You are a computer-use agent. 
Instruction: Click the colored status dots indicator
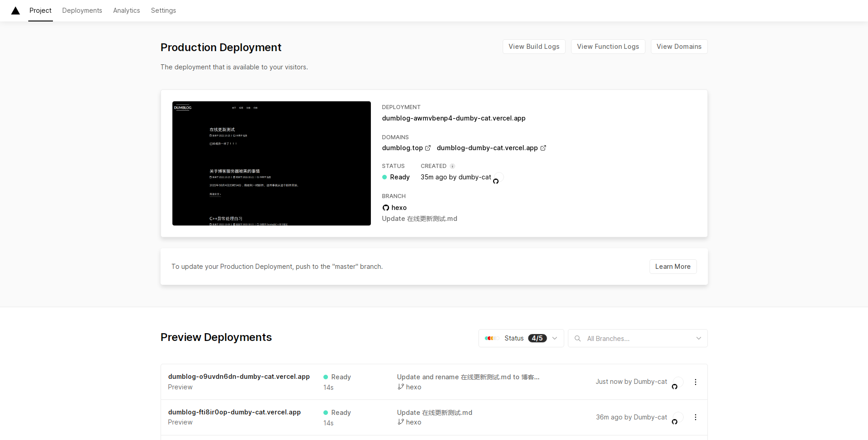pos(491,338)
